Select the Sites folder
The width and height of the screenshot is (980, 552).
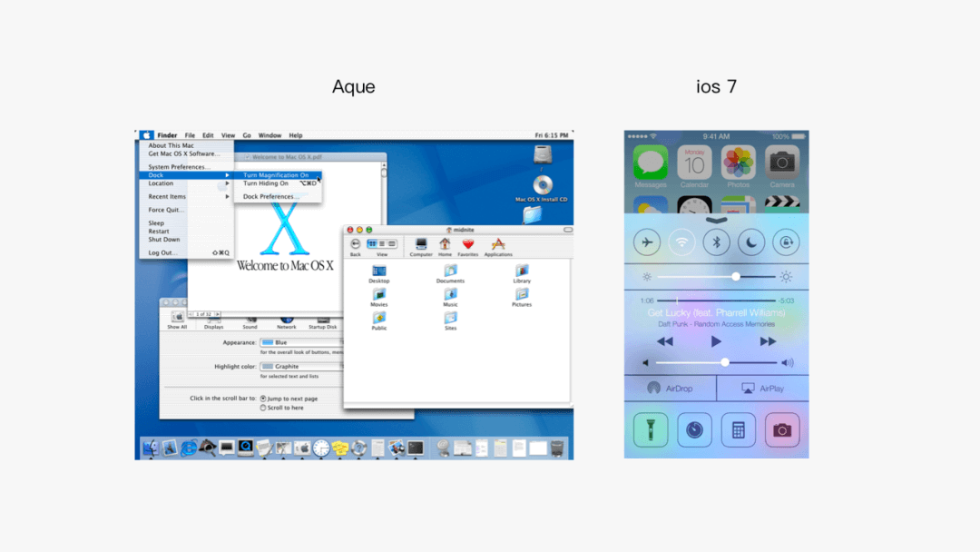pos(450,321)
